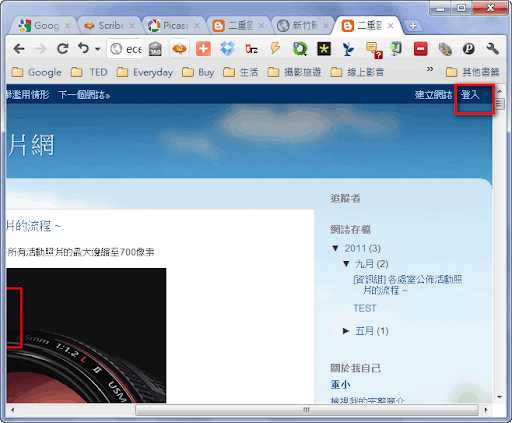
Task: Click the back navigation arrow
Action: [19, 49]
